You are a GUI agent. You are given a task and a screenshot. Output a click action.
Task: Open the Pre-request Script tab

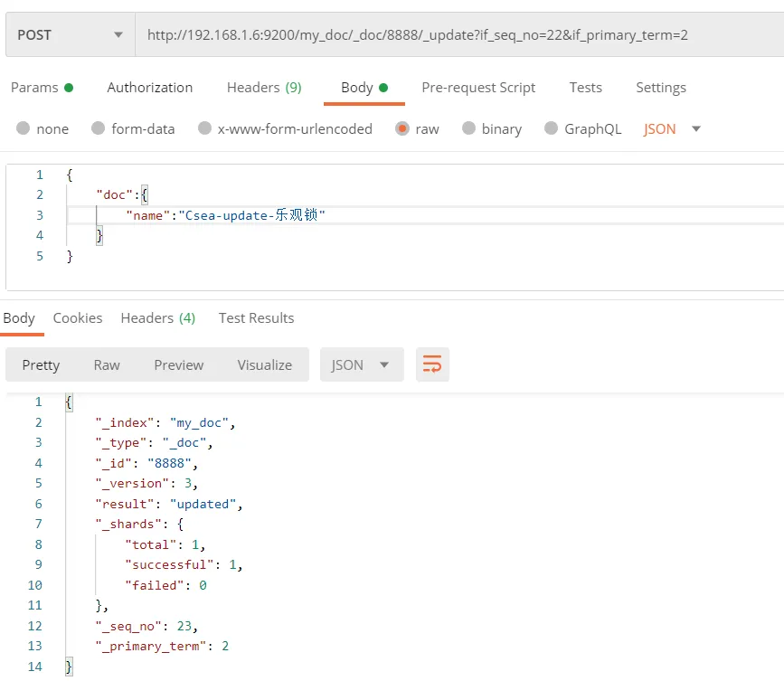(x=478, y=88)
